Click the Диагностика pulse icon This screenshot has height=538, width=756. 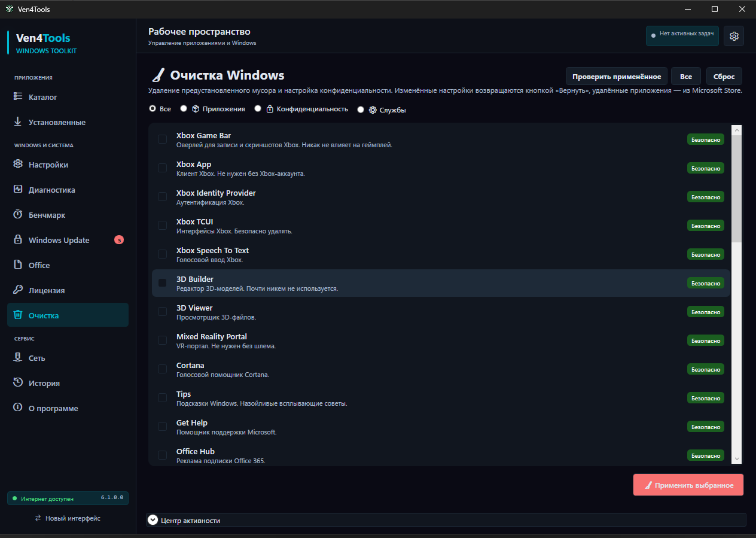click(18, 189)
